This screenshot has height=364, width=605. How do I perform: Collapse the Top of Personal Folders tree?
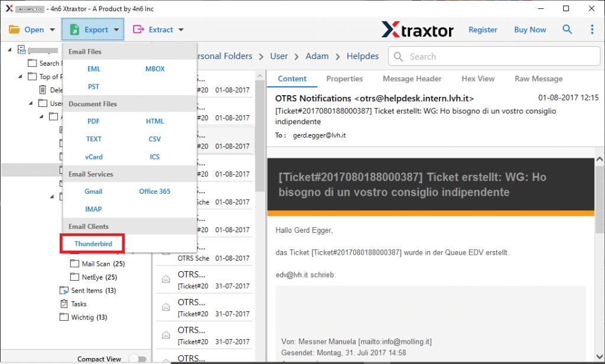point(20,76)
